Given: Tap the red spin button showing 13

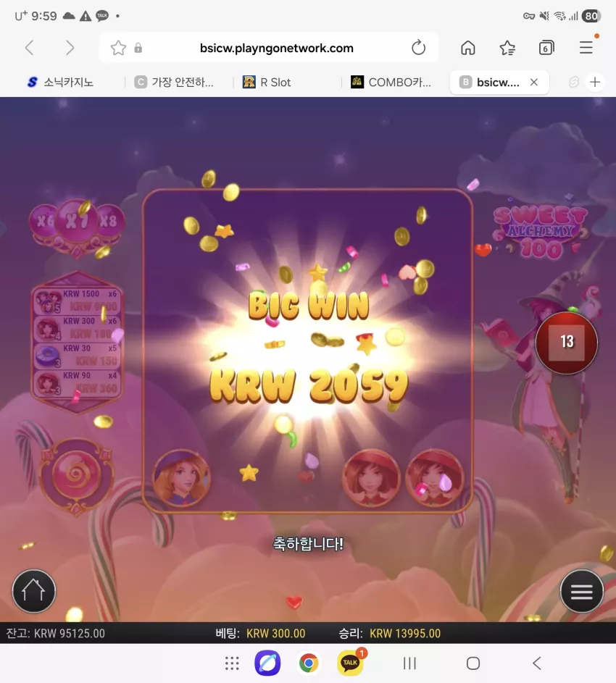Looking at the screenshot, I should click(566, 343).
